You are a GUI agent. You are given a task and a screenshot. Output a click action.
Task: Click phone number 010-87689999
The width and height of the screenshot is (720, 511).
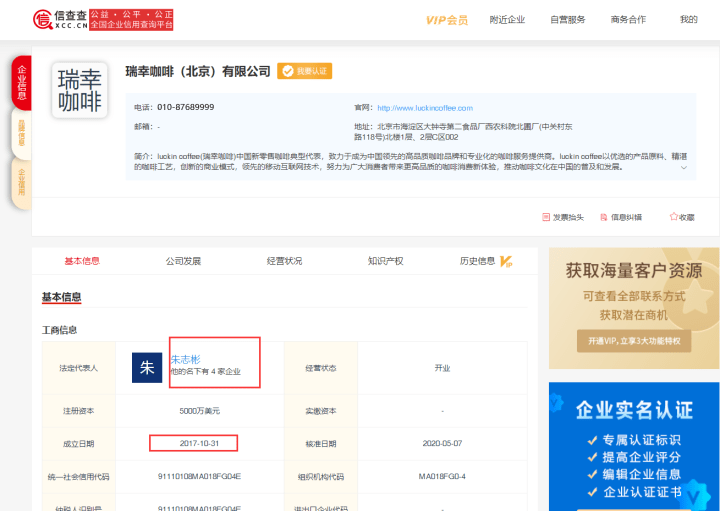186,107
